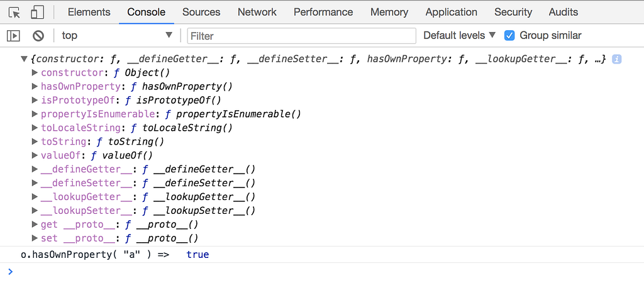
Task: Expand the toString property row
Action: 35,142
